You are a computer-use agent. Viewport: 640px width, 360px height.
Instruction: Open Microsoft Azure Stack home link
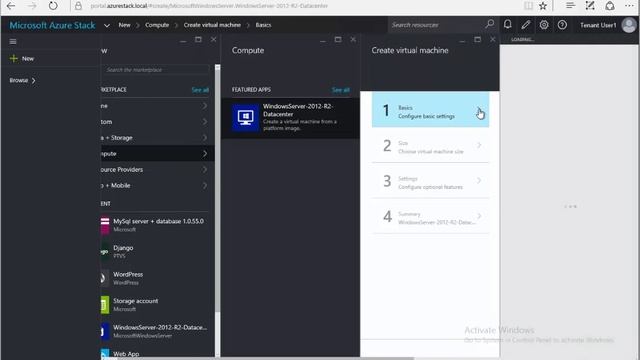(x=52, y=25)
